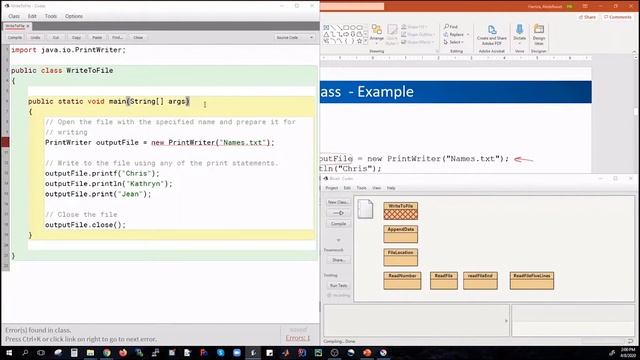Click the Dictate microphone icon

point(519,29)
